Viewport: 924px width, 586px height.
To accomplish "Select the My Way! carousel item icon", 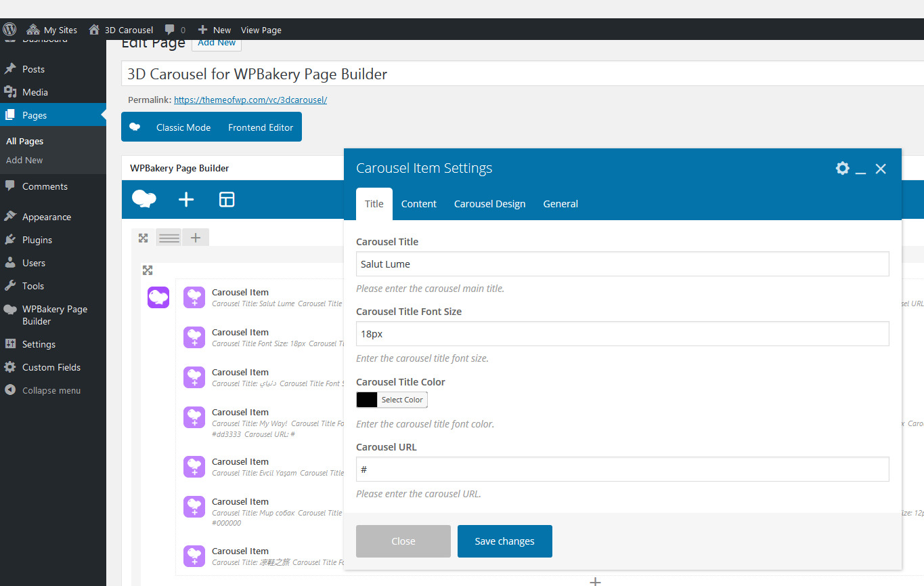I will click(194, 417).
